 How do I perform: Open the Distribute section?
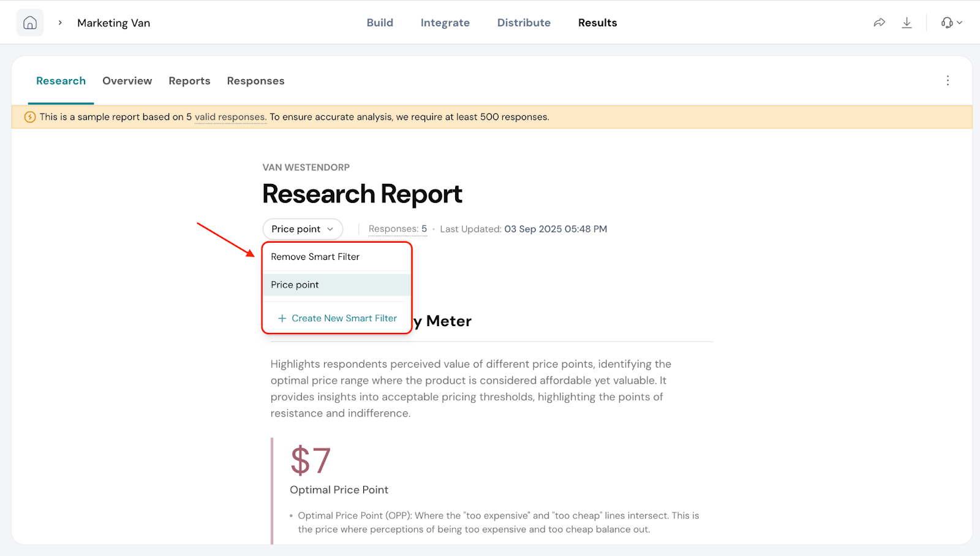(524, 23)
